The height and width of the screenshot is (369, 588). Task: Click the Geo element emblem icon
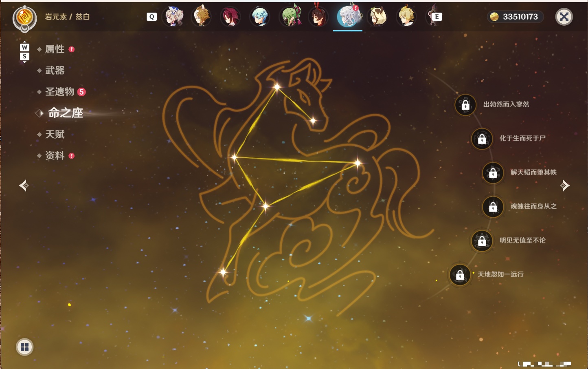[25, 18]
